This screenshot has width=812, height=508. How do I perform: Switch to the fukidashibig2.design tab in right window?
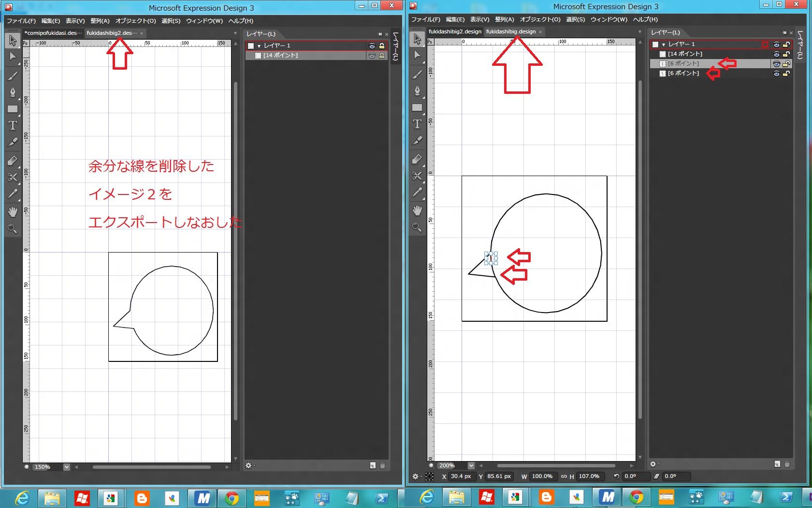coord(455,31)
